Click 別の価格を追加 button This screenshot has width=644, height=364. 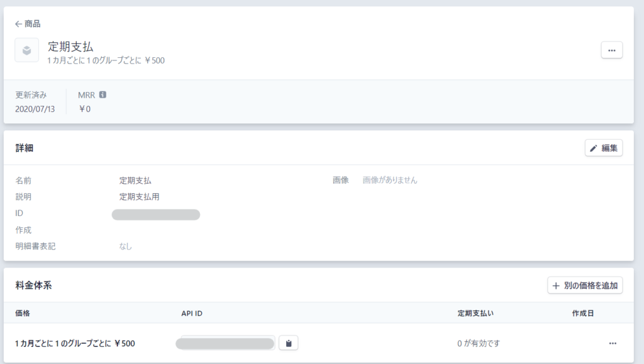[585, 285]
